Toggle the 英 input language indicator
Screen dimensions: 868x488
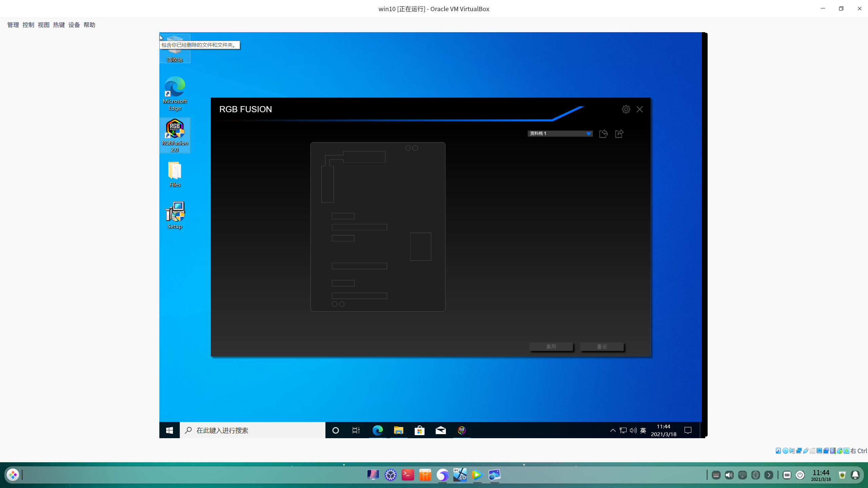click(x=643, y=430)
